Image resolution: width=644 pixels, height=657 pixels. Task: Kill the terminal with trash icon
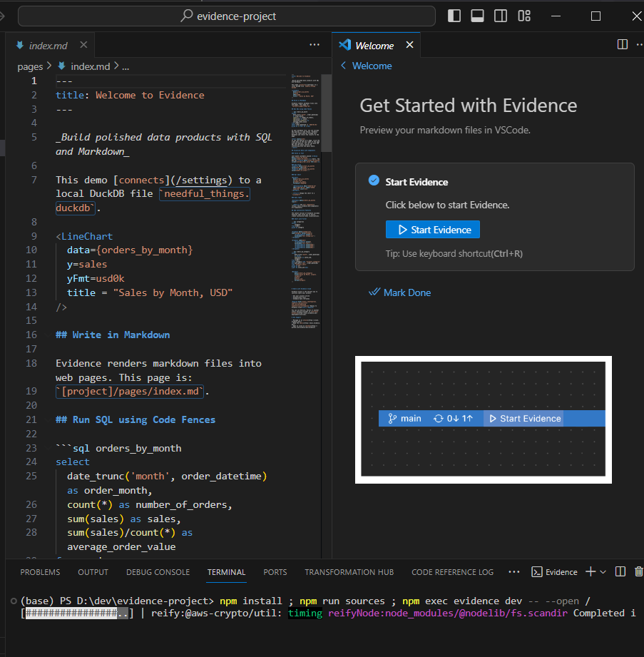click(x=638, y=571)
